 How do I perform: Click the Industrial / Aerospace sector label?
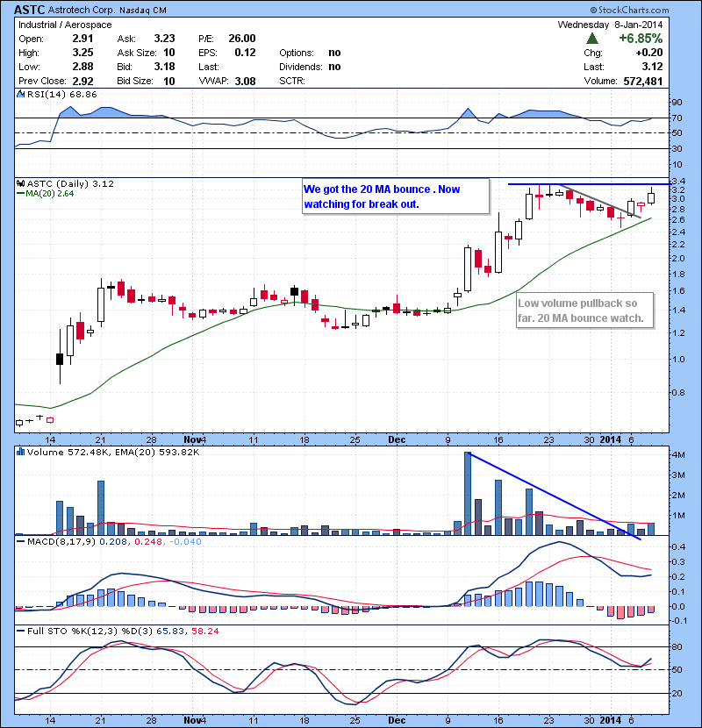tap(65, 25)
